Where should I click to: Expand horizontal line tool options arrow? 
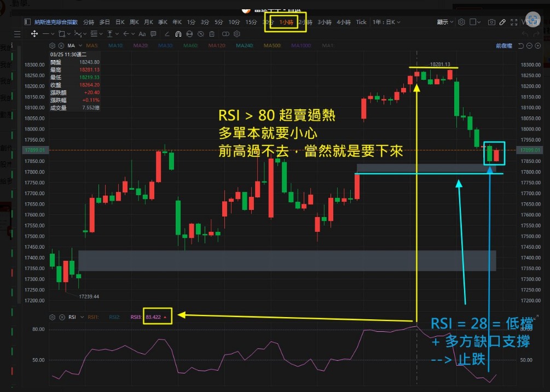53,34
